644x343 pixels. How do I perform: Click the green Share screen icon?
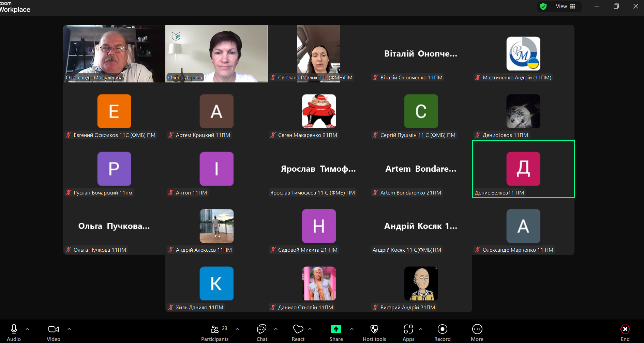coord(336,329)
